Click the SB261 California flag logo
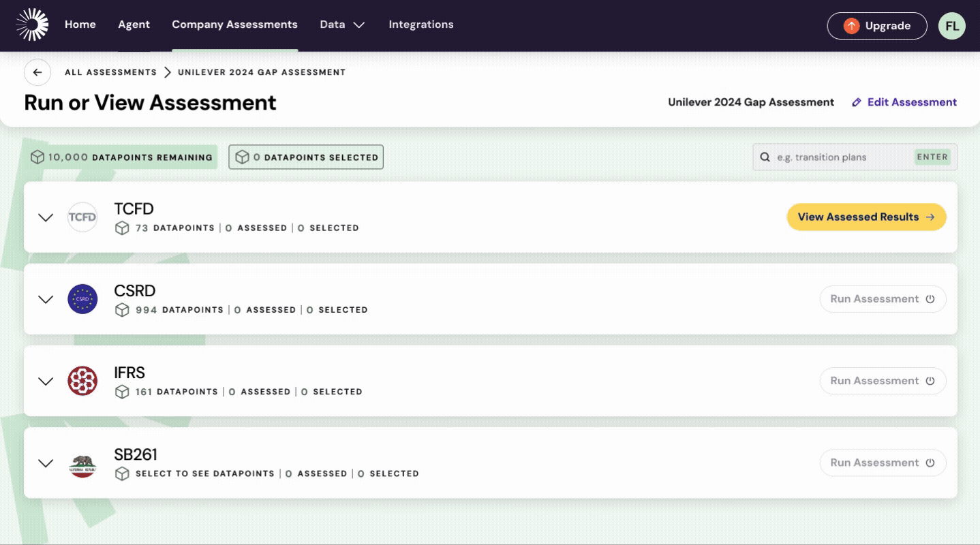 pyautogui.click(x=82, y=463)
